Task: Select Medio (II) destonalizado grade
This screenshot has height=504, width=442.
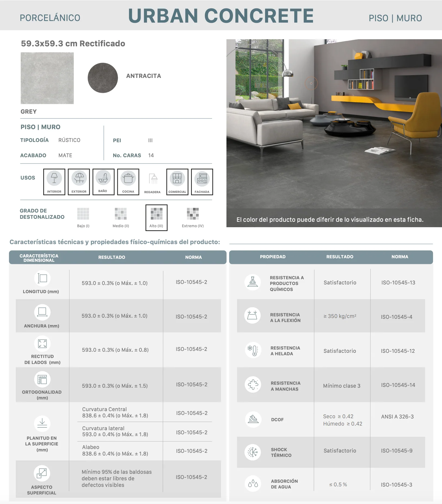Action: pos(121,217)
